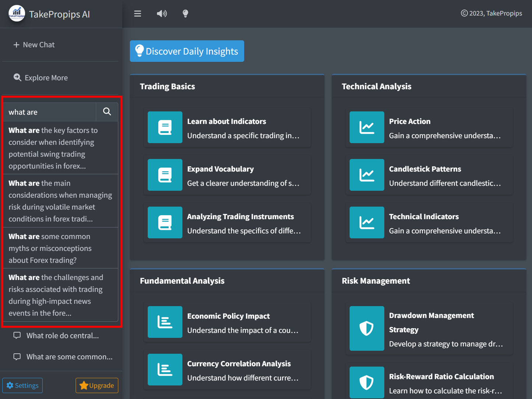Click chat icon beside 'What role do central...'
The height and width of the screenshot is (399, 532).
pyautogui.click(x=17, y=335)
